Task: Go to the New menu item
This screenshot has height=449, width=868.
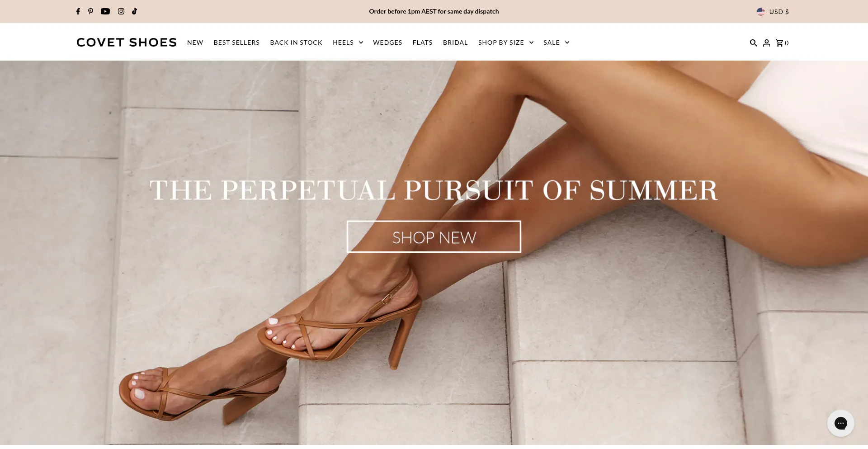Action: (195, 43)
